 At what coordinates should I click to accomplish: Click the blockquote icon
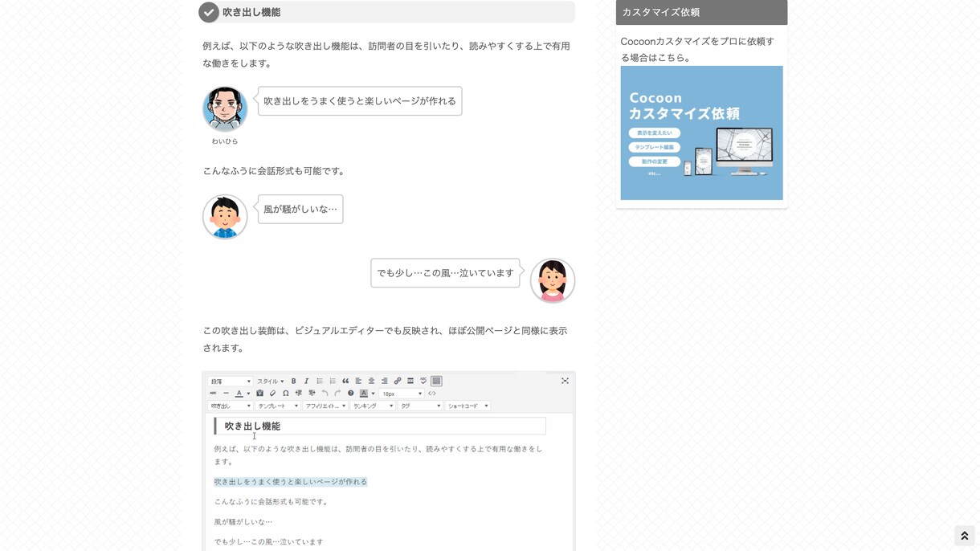click(345, 381)
